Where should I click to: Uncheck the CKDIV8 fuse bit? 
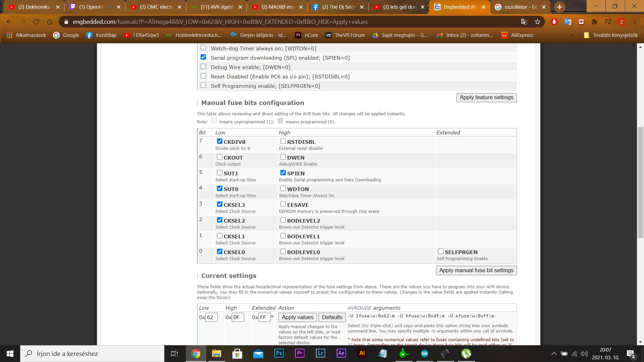[x=220, y=141]
